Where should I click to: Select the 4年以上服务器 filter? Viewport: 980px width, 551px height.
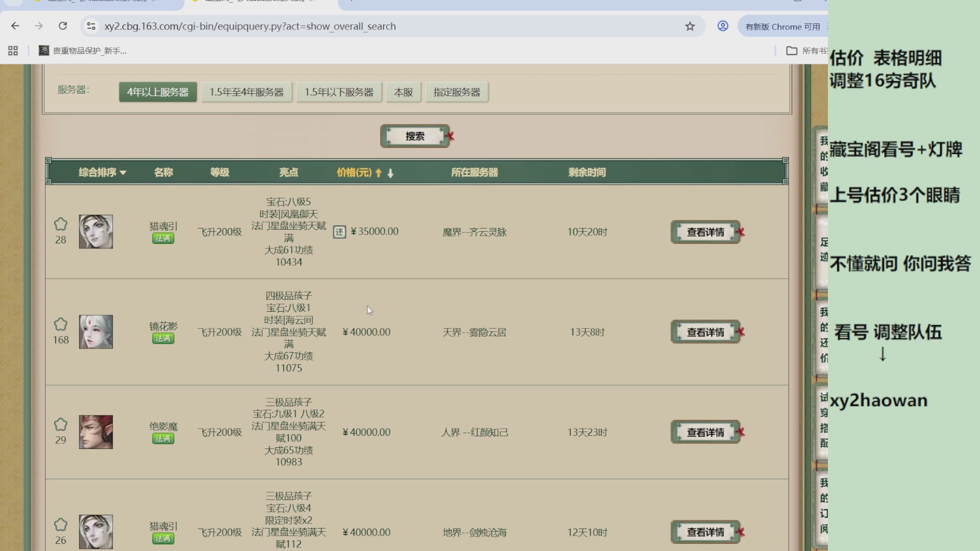click(158, 92)
